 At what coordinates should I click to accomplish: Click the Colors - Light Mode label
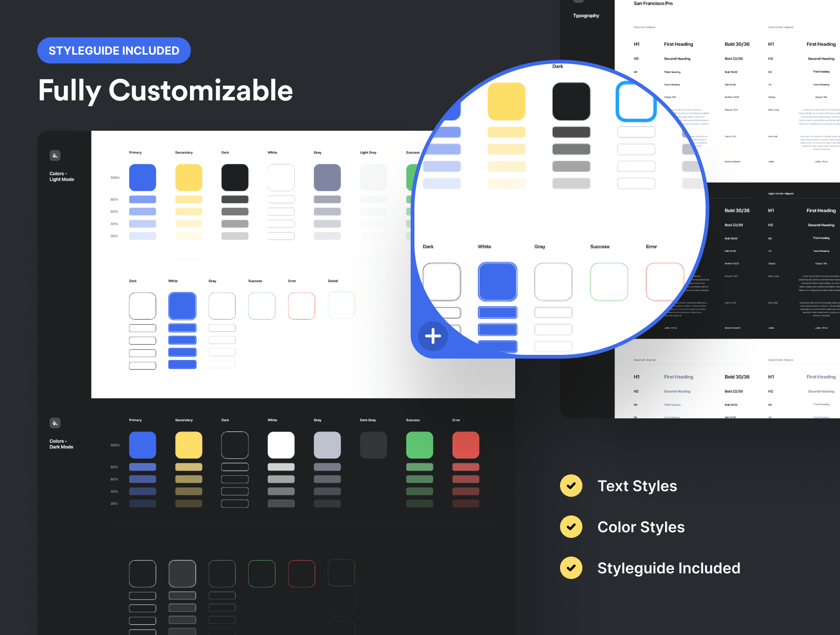click(62, 176)
